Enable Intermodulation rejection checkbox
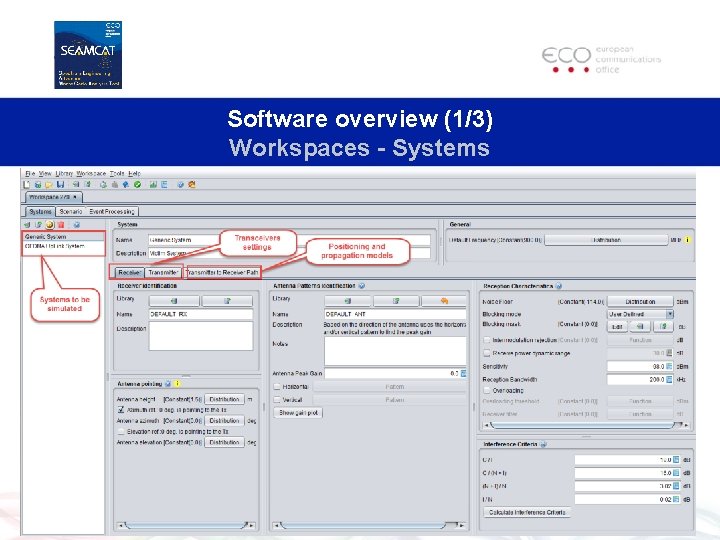The image size is (720, 540). [x=487, y=340]
